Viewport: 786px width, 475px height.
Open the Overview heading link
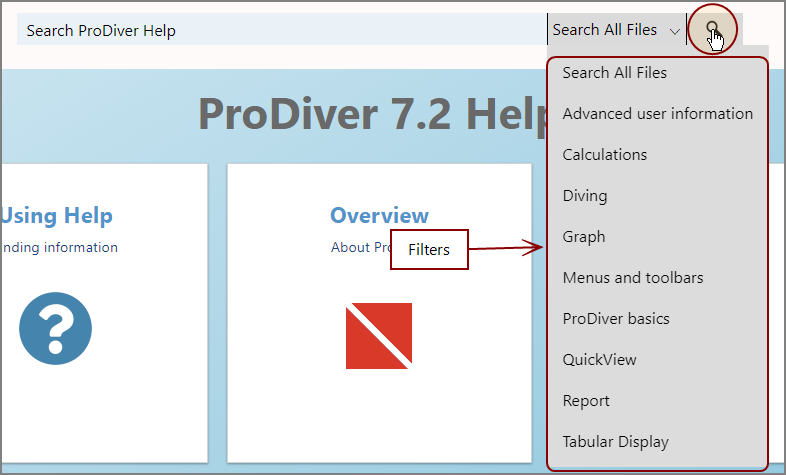coord(379,215)
